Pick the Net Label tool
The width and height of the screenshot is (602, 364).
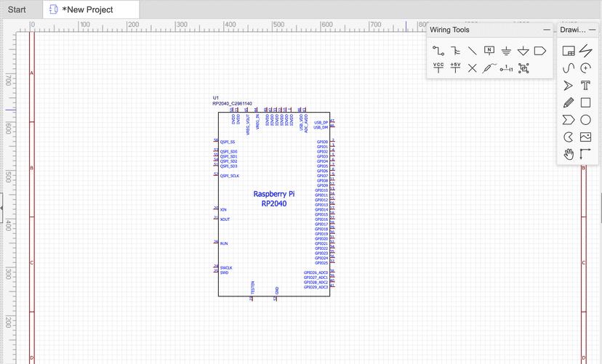489,50
